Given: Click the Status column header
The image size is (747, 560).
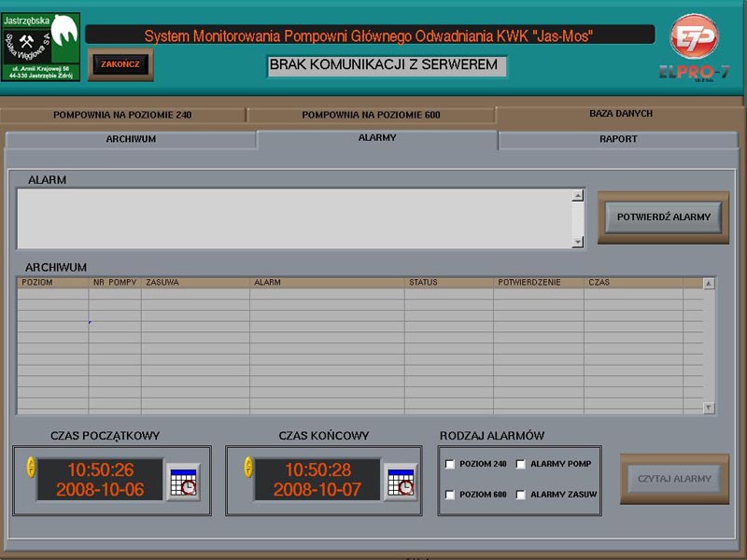Looking at the screenshot, I should [x=449, y=283].
